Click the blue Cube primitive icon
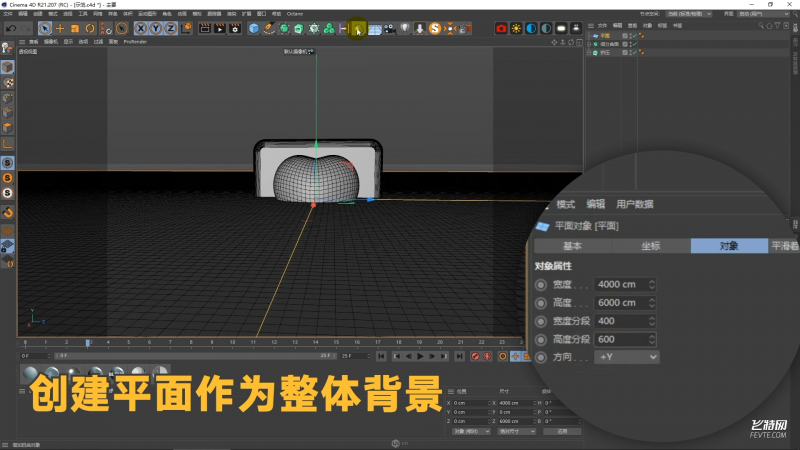This screenshot has width=800, height=450. coord(254,29)
